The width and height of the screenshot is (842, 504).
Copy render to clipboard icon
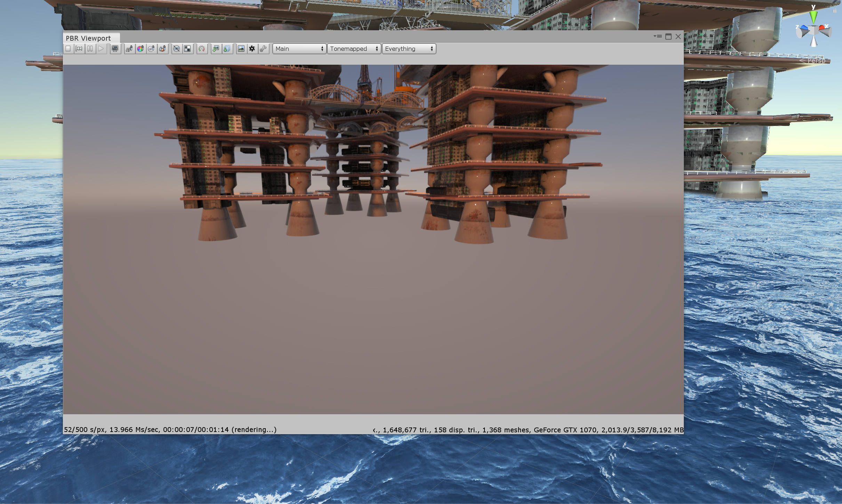216,49
